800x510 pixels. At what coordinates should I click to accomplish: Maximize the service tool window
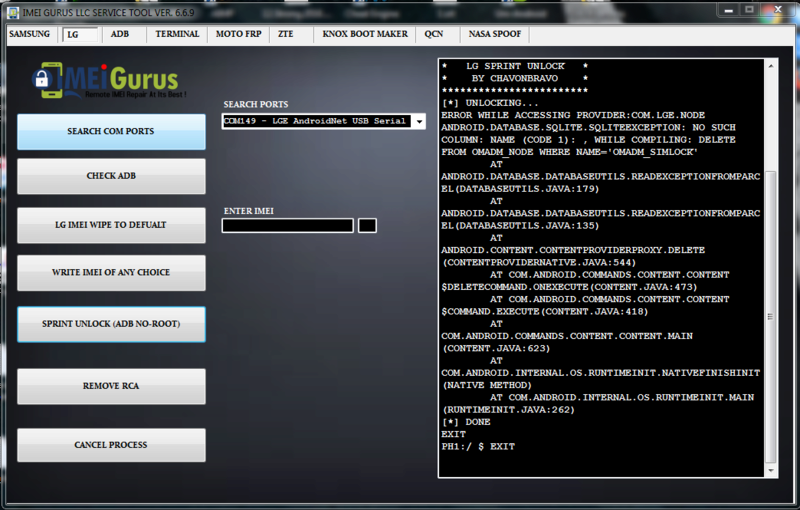click(x=749, y=10)
